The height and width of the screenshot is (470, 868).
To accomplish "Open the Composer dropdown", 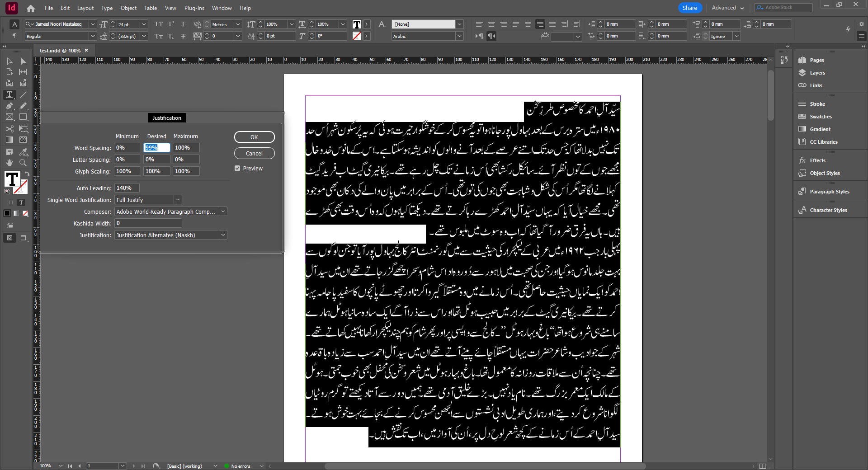I will [222, 211].
